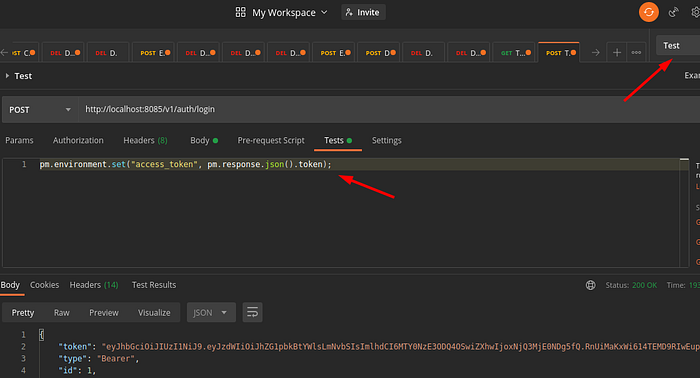Click the Tests editor vertical scrollbar
Image resolution: width=700 pixels, height=378 pixels.
click(684, 212)
